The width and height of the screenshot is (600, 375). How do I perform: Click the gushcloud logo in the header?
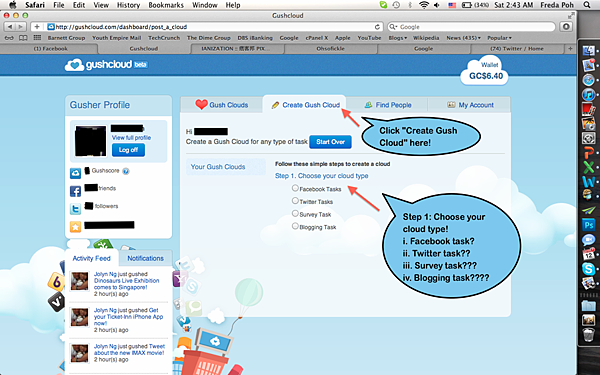[106, 65]
